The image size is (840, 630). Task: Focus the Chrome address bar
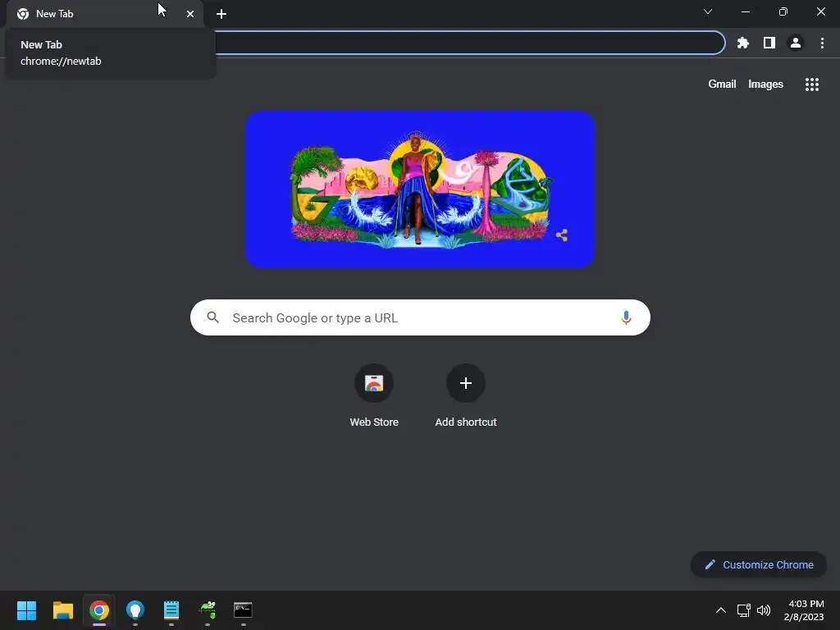click(470, 43)
